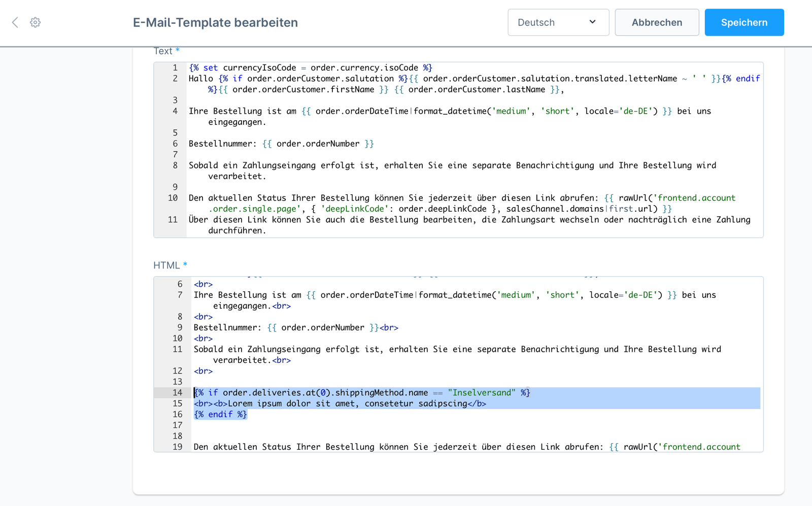This screenshot has width=812, height=506.
Task: Save template with Speichern button
Action: point(744,22)
